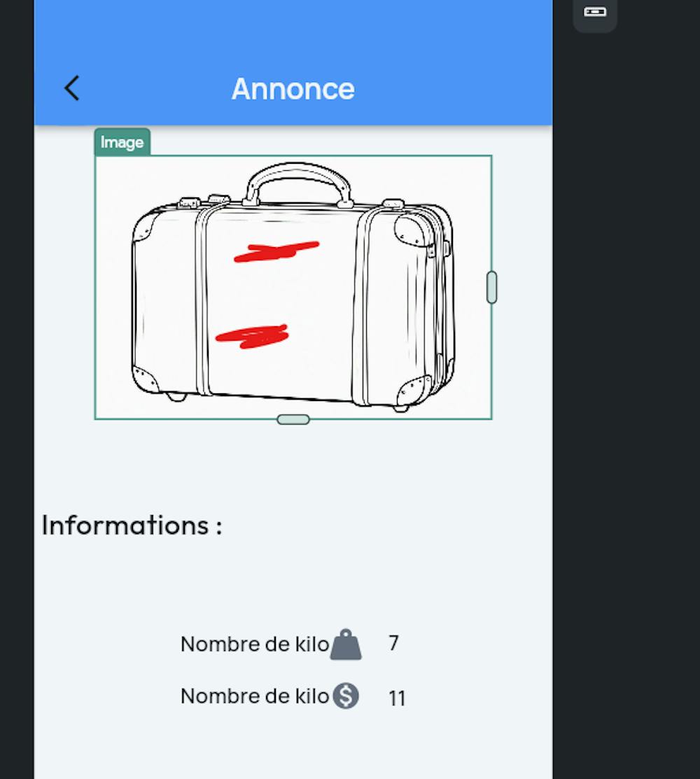Screen dimensions: 700x779
Task: Select the value 11
Action: pyautogui.click(x=397, y=699)
